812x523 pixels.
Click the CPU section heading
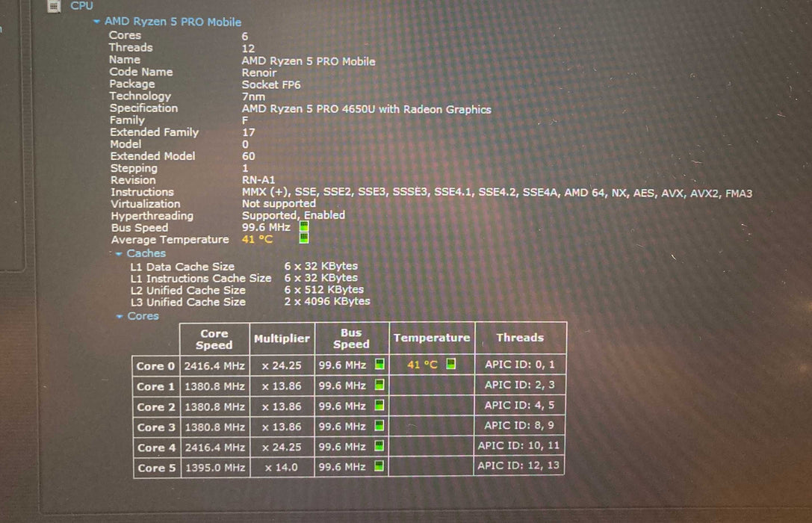pos(82,6)
